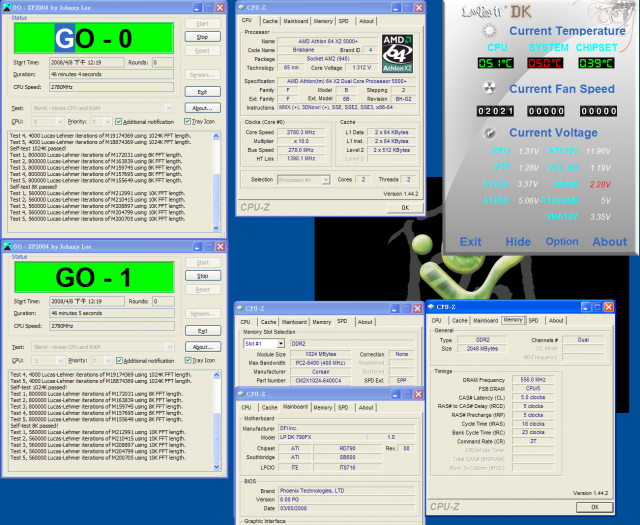The width and height of the screenshot is (640, 525).
Task: Click the CPU temperature readout 051°C
Action: coord(496,63)
